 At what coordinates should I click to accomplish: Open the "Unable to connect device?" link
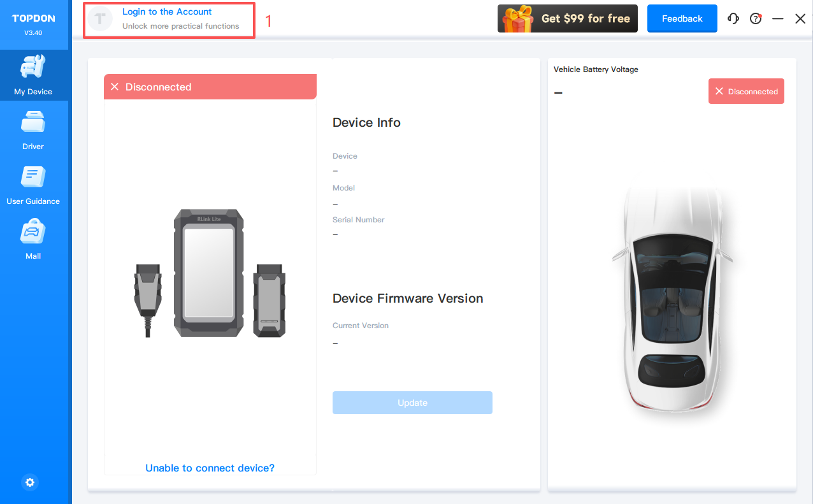click(x=210, y=468)
